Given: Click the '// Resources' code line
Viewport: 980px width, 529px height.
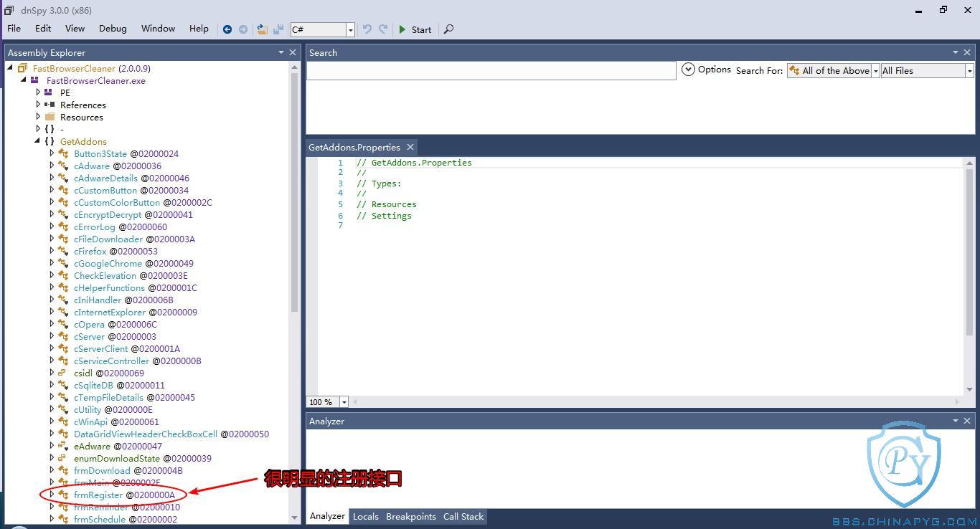Looking at the screenshot, I should tap(387, 204).
